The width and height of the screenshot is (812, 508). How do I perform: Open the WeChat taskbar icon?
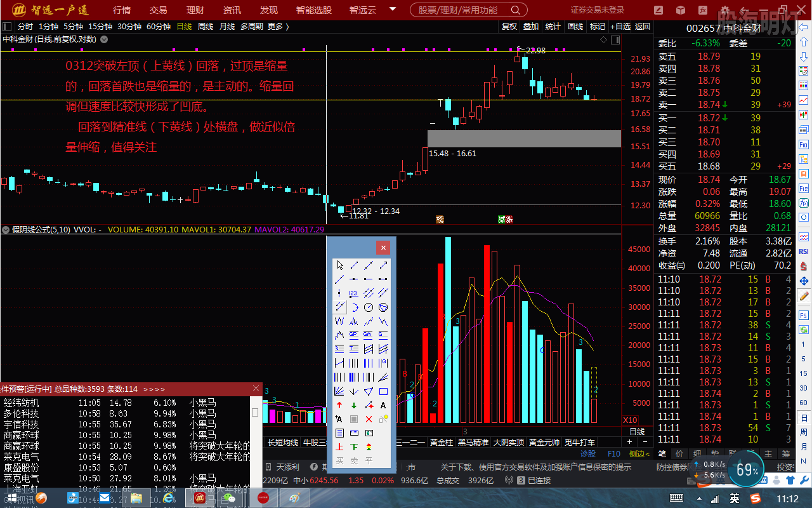coord(230,498)
